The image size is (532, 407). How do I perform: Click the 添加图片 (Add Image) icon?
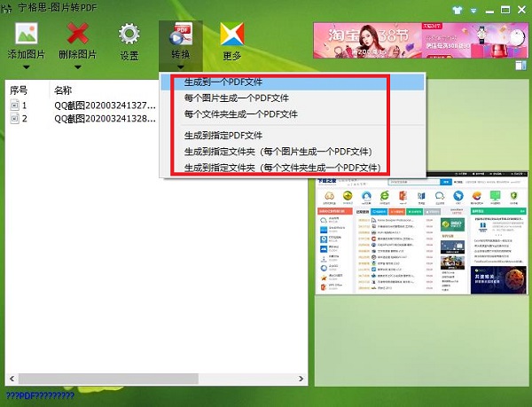tap(27, 34)
